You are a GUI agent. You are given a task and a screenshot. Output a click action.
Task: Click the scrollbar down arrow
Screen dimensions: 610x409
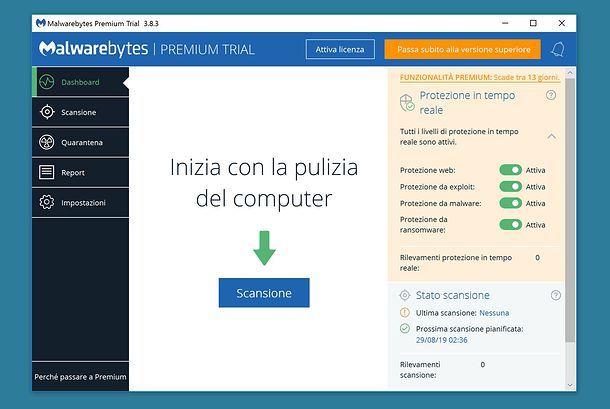coord(570,385)
